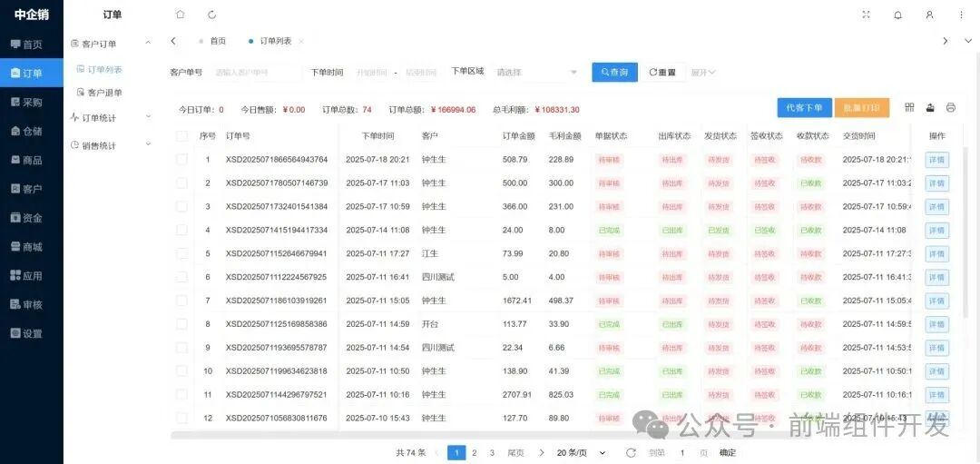Select checkbox for order row 2

181,183
